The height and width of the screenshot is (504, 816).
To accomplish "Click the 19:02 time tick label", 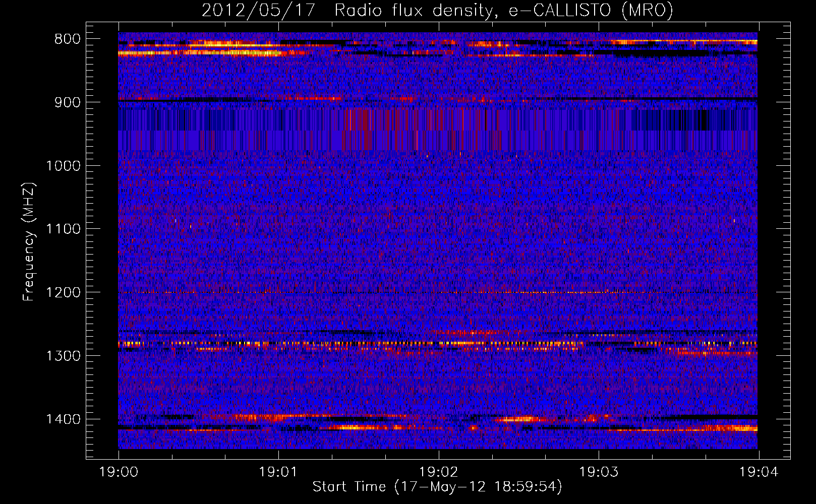I will tap(439, 472).
